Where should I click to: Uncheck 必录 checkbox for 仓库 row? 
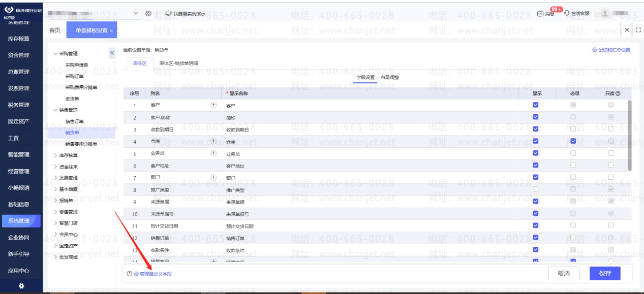tap(573, 141)
